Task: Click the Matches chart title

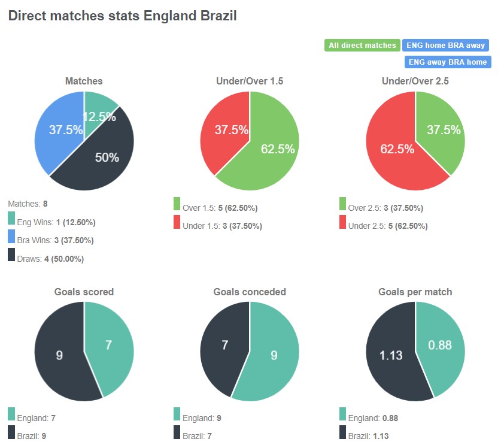Action: pyautogui.click(x=84, y=81)
